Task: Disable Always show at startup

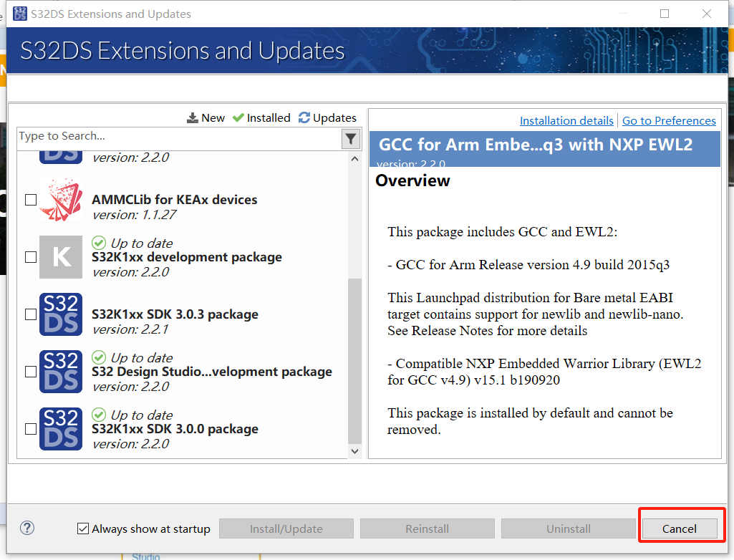Action: click(x=83, y=528)
